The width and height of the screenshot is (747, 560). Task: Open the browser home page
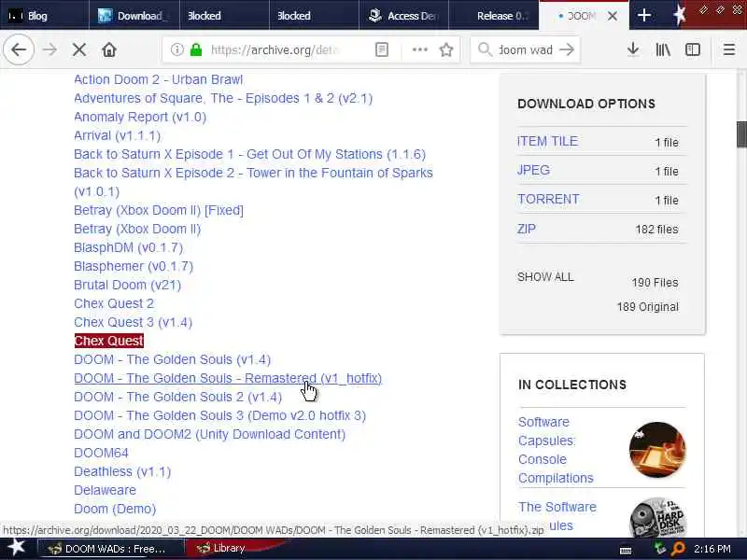(109, 49)
